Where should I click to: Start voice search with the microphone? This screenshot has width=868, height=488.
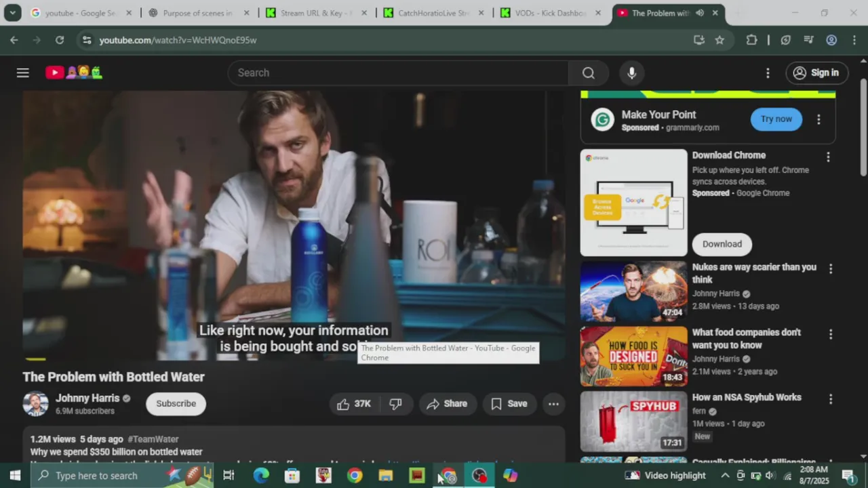coord(632,73)
